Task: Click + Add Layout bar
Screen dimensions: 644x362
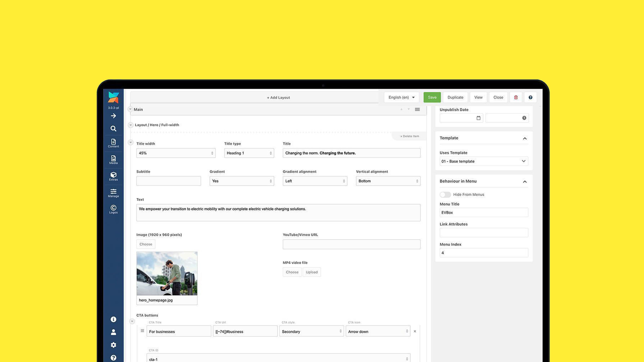Action: (255, 97)
